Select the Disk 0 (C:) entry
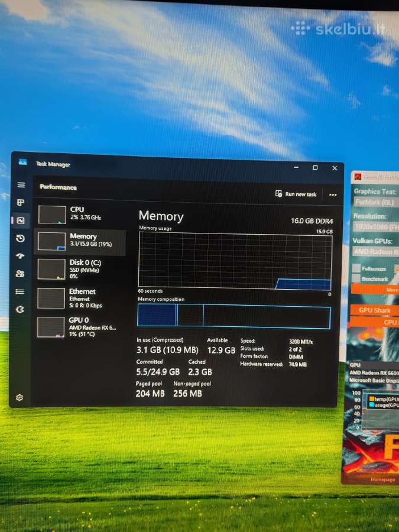The width and height of the screenshot is (399, 532). coord(80,269)
